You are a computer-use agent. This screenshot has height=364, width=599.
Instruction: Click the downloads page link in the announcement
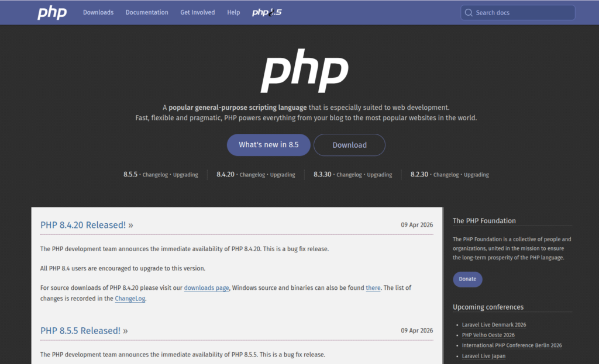pos(206,287)
